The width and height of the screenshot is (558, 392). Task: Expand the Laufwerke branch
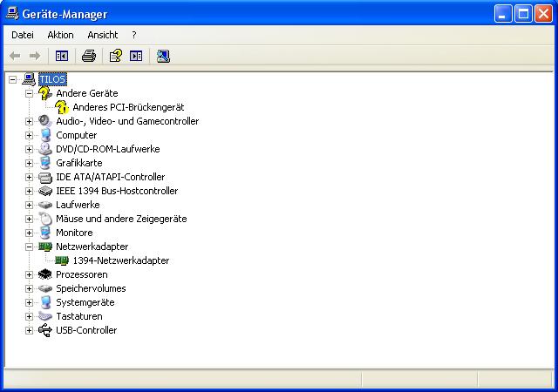click(x=29, y=206)
